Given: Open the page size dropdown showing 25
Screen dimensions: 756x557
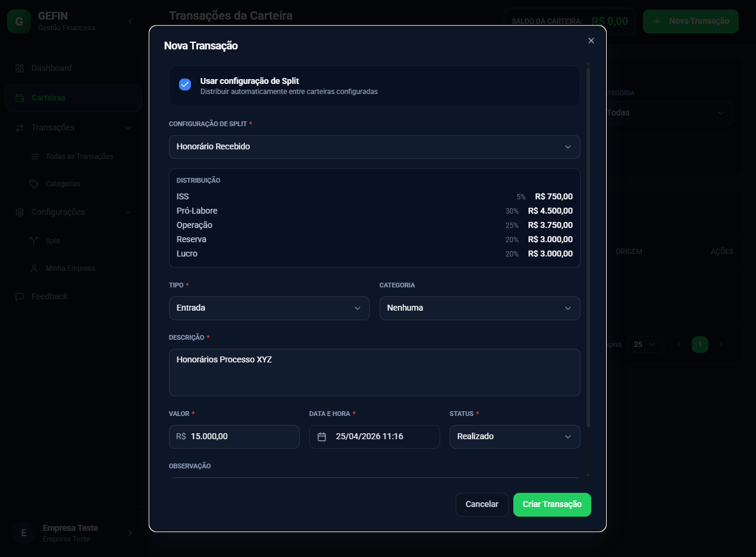Looking at the screenshot, I should tap(645, 345).
